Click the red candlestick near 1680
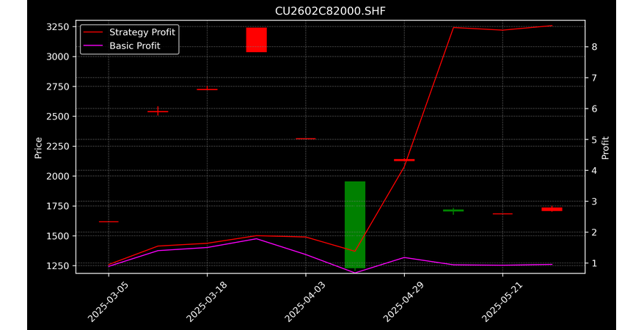This screenshot has width=644, height=330. 502,214
